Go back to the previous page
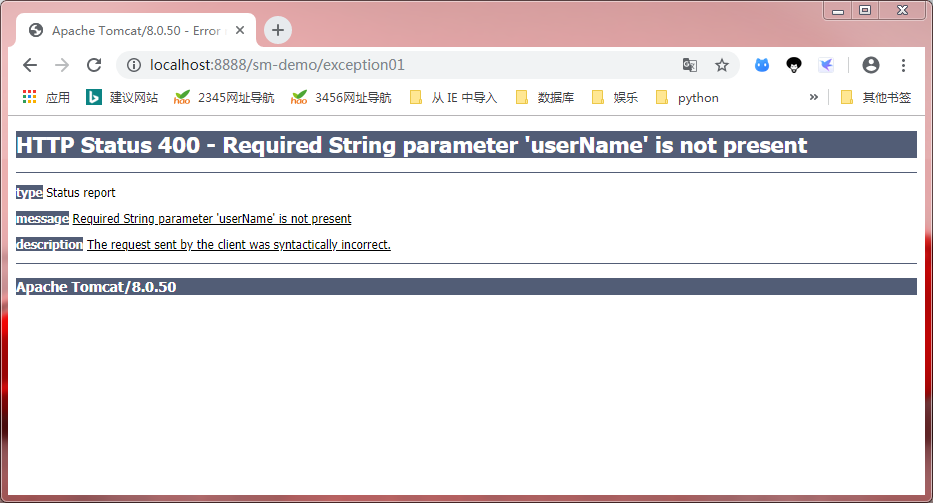933x503 pixels. [x=30, y=65]
